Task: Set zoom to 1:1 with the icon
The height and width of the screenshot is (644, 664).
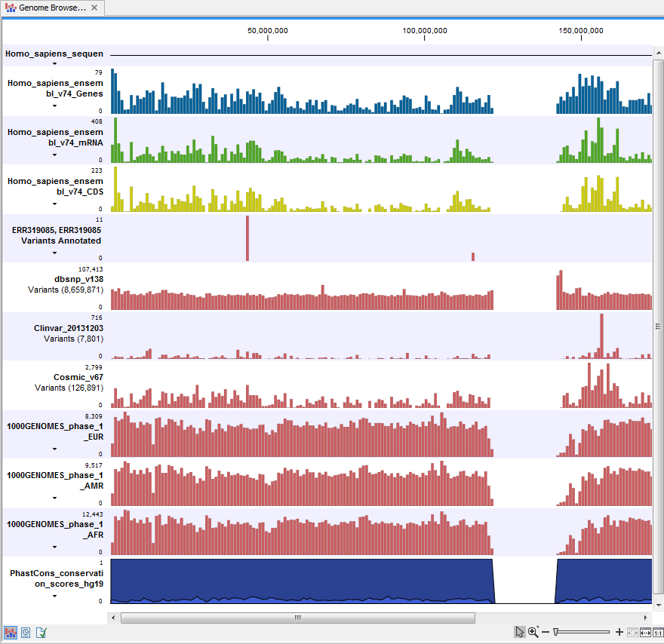Action: point(656,632)
